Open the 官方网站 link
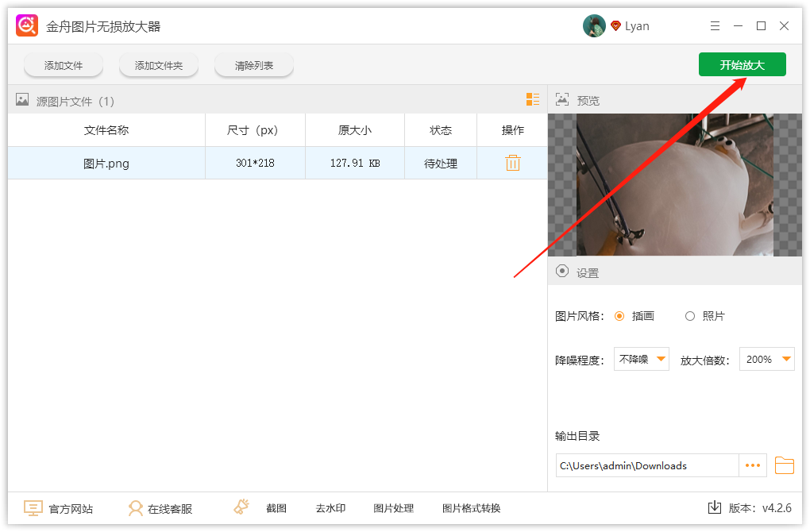Image resolution: width=810 pixels, height=532 pixels. [71, 509]
